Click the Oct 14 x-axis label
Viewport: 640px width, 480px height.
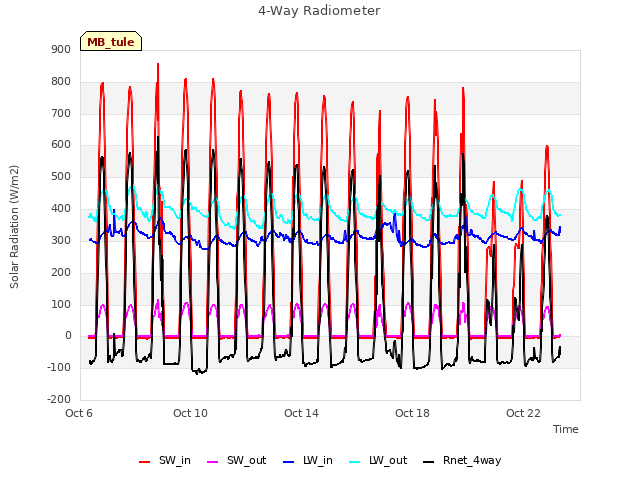click(x=301, y=413)
